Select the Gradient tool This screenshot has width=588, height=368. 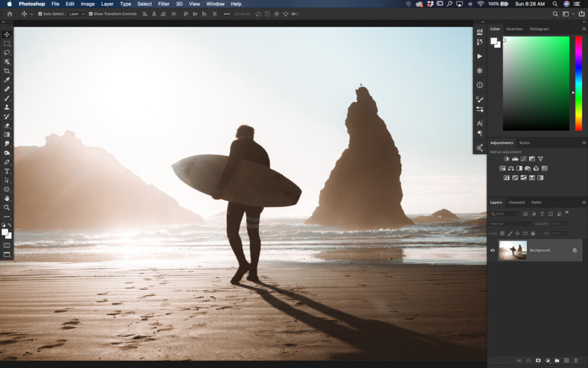point(7,134)
